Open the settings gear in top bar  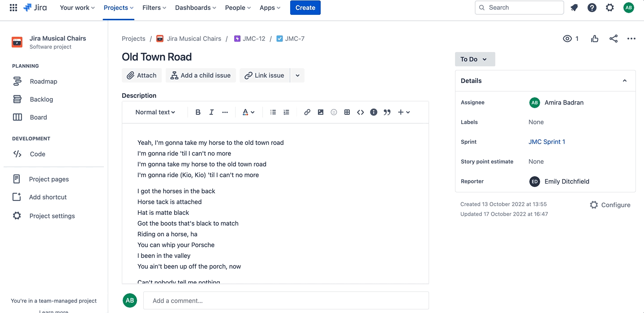pos(610,8)
